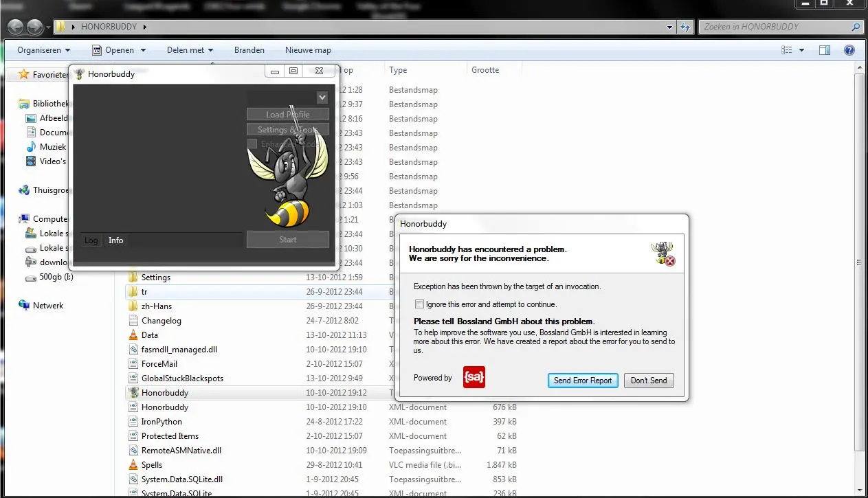The width and height of the screenshot is (868, 498).
Task: Expand the Organiseren dropdown menu
Action: click(44, 50)
